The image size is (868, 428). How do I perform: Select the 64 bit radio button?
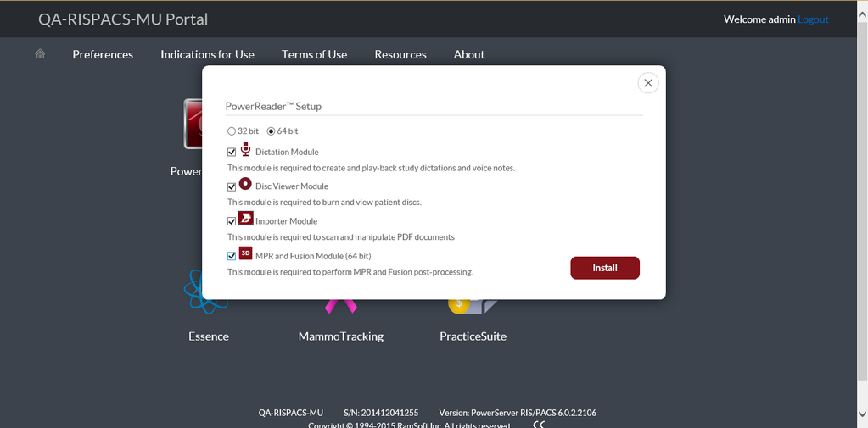coord(272,131)
